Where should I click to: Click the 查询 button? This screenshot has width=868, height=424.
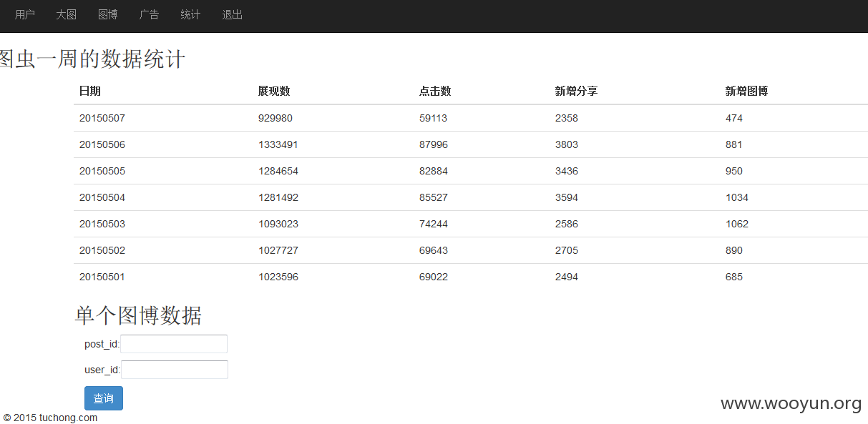104,398
